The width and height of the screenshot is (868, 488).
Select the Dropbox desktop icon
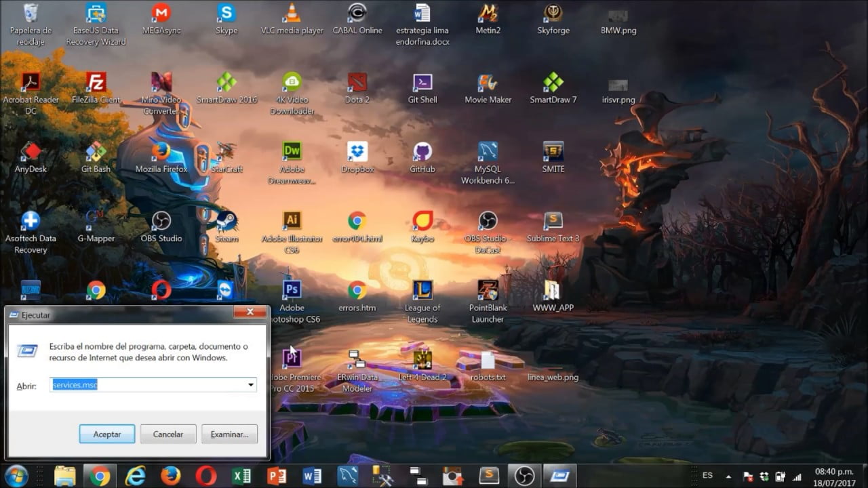(x=357, y=157)
